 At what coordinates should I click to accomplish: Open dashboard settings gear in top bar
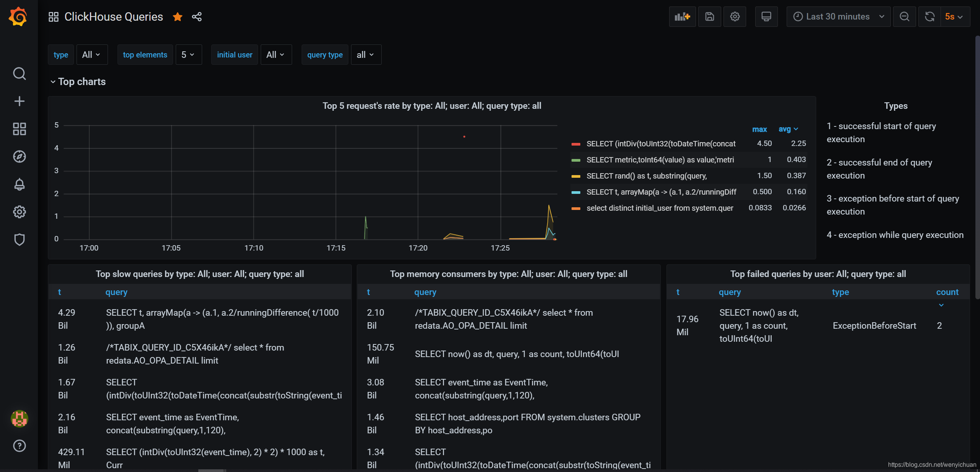[x=735, y=16]
